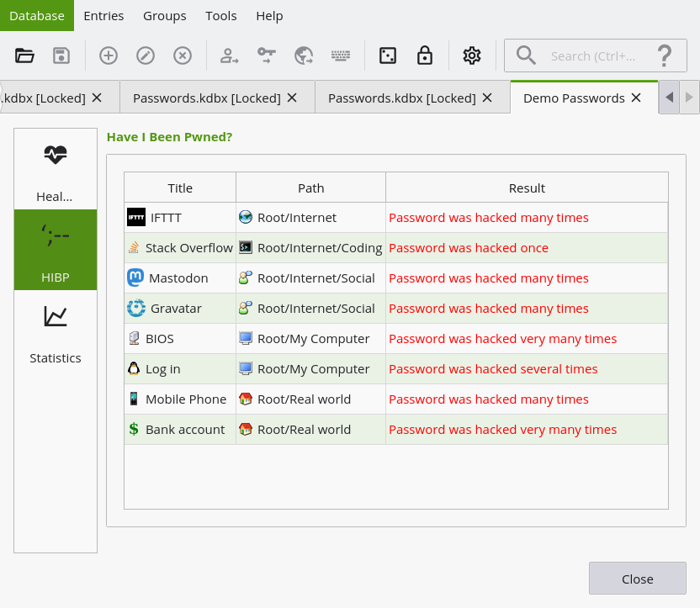This screenshot has height=608, width=700.
Task: Click the dollar icon for Bank account
Action: pos(134,429)
